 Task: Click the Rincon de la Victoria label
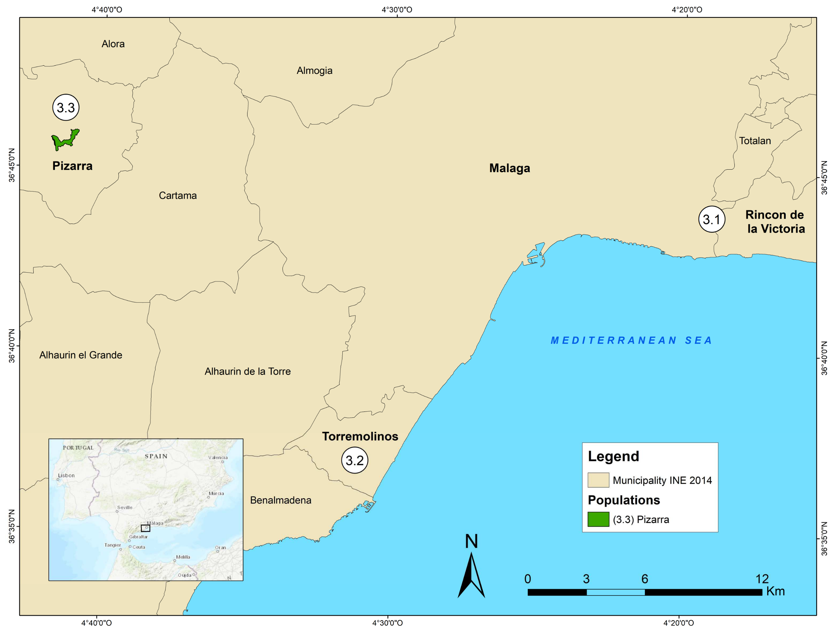pos(775,222)
